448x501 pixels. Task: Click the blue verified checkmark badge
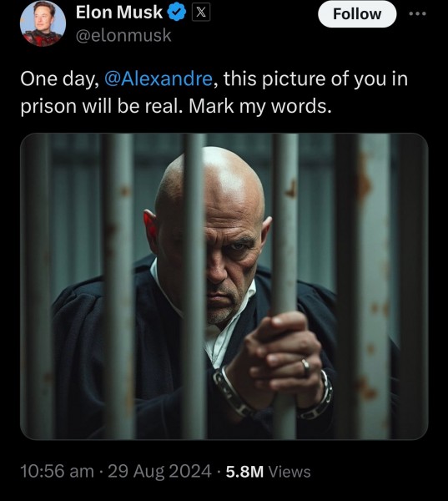(x=177, y=13)
